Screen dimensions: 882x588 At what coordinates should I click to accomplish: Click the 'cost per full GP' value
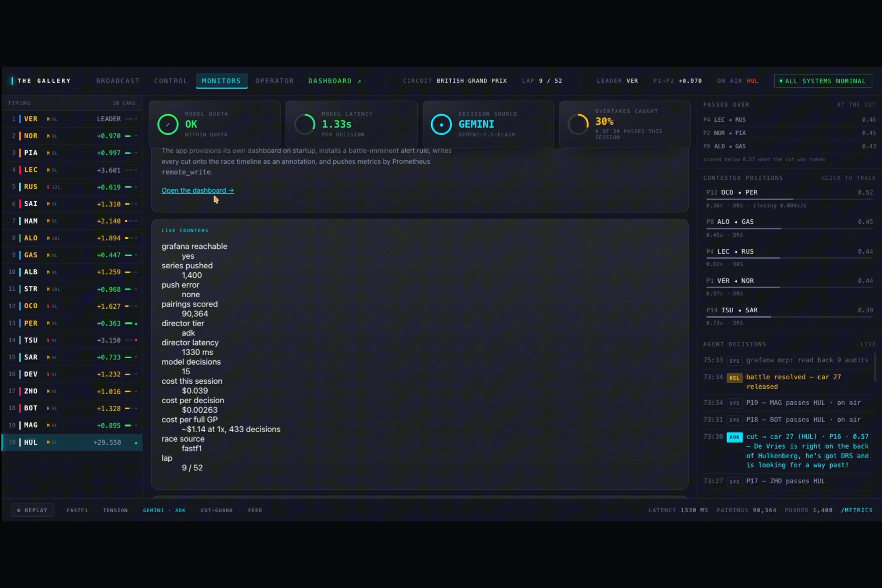(x=231, y=429)
